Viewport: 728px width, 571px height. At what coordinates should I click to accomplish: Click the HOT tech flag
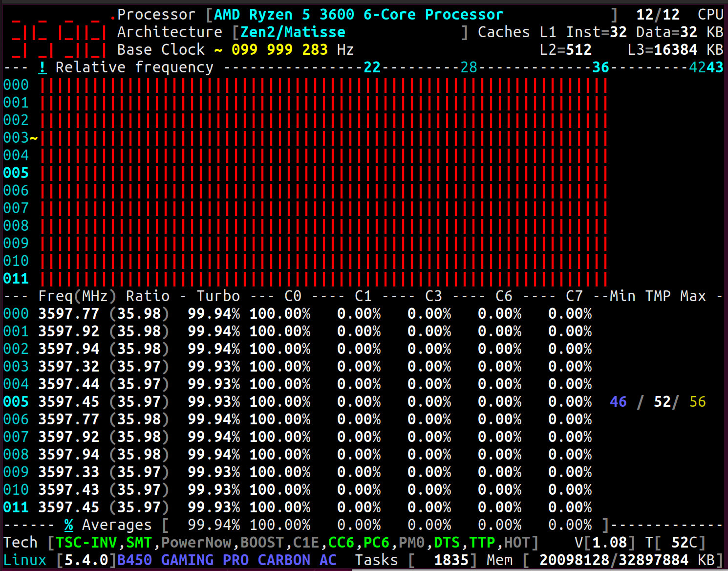[517, 543]
